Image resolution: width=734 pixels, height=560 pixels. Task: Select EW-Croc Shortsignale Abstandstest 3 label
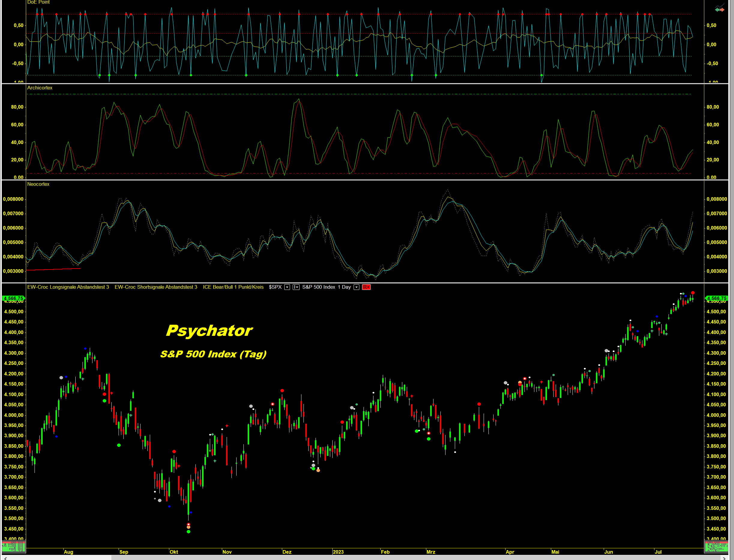pos(156,287)
